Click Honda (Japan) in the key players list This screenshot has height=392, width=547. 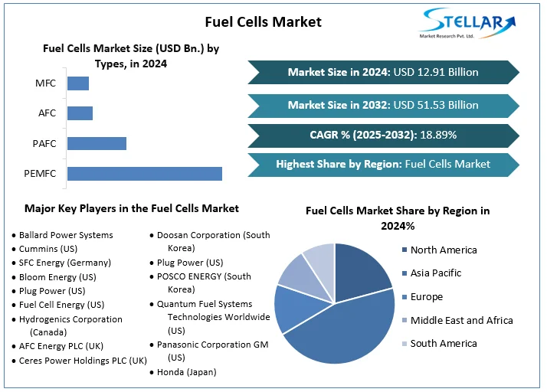click(186, 372)
